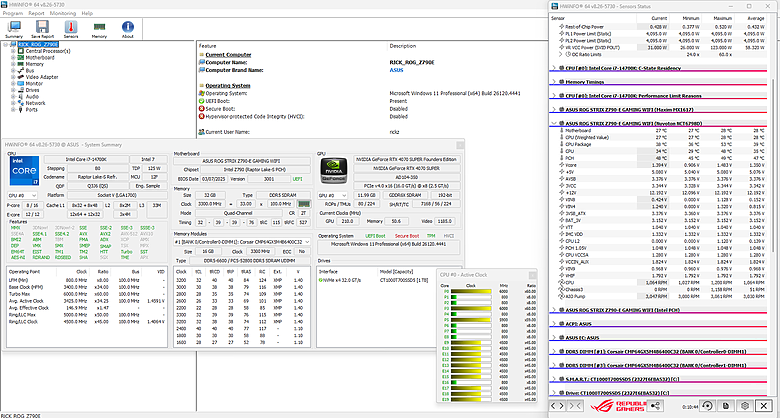Open the Help menu
This screenshot has width=780, height=418.
(87, 13)
